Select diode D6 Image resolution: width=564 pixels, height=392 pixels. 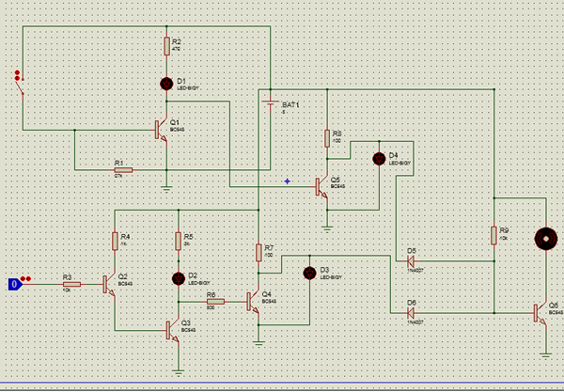click(411, 313)
